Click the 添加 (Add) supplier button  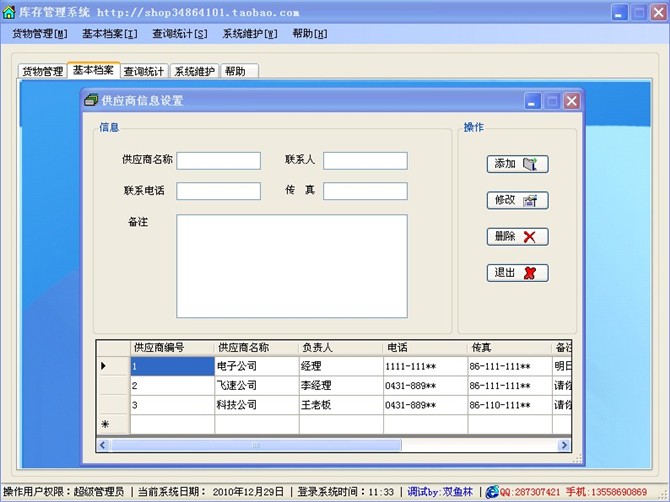517,164
